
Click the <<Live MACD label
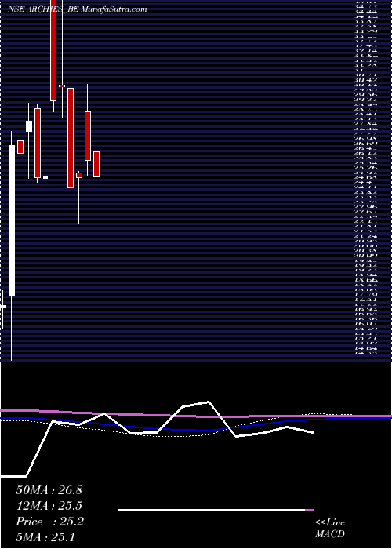coord(330,529)
